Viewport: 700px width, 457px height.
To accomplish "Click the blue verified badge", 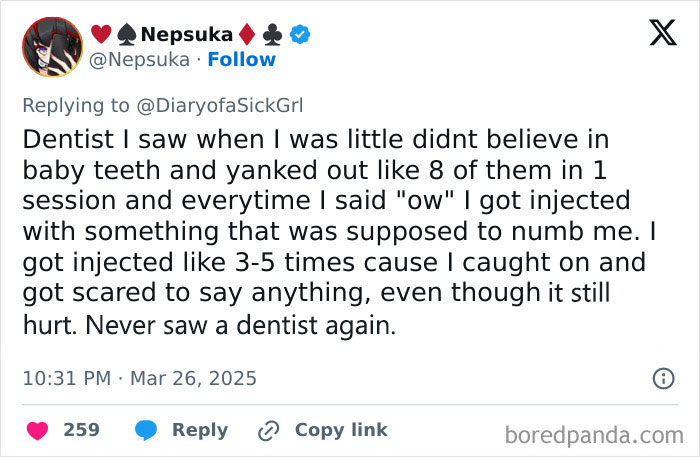I will [299, 35].
